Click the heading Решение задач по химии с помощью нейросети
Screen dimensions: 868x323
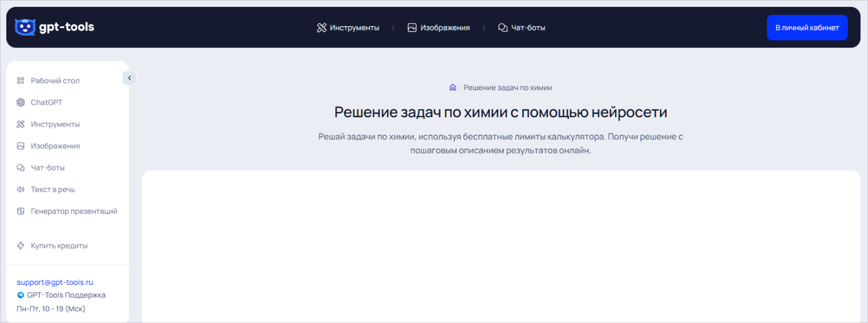(x=501, y=112)
